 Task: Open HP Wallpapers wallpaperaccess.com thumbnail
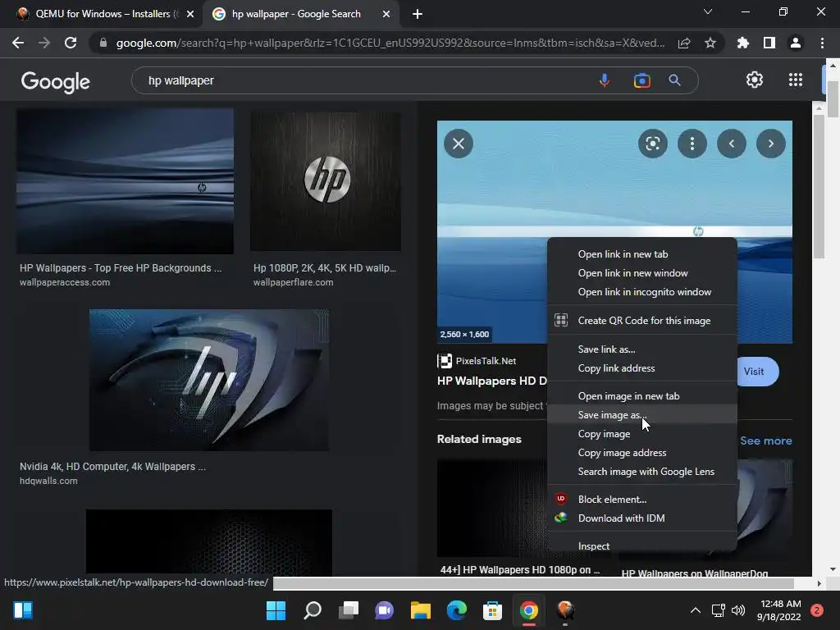[x=125, y=181]
